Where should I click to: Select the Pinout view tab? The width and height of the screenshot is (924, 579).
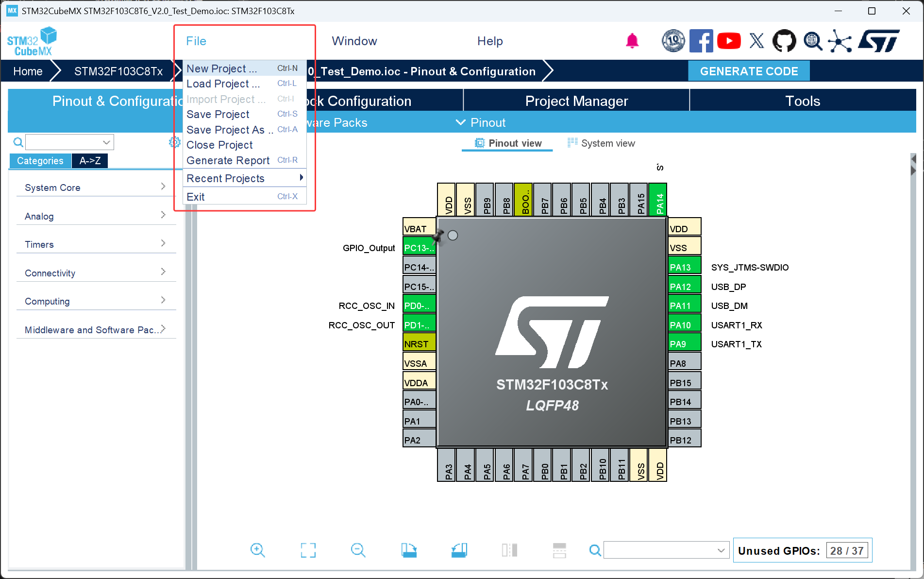click(508, 143)
